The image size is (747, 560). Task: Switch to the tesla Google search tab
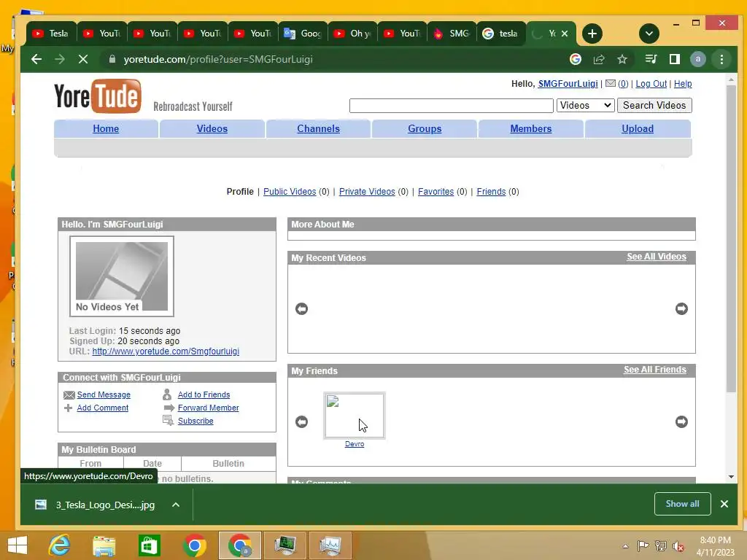click(x=500, y=34)
